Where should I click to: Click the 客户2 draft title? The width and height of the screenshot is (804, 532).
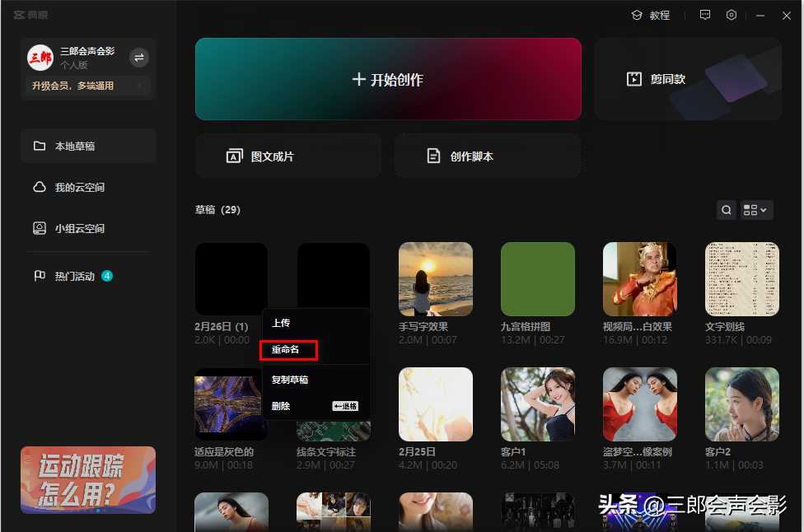click(x=718, y=452)
